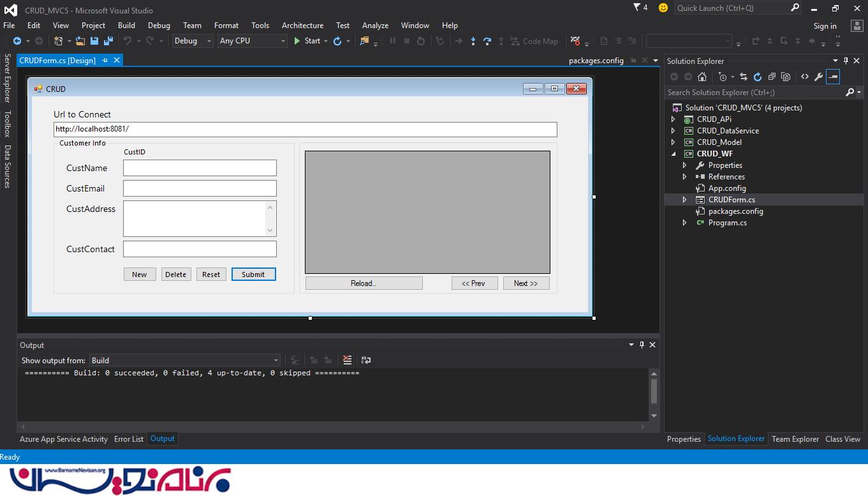Click the Clear All icon in Output
The image size is (868, 496).
347,360
